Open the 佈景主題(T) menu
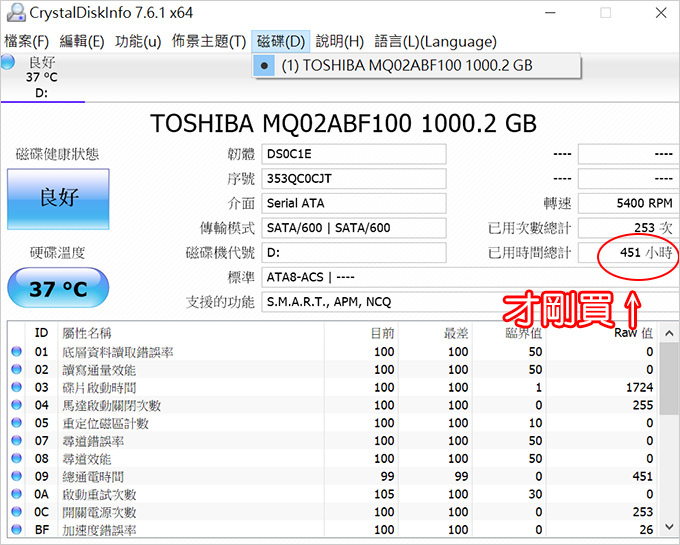This screenshot has height=545, width=680. point(209,42)
